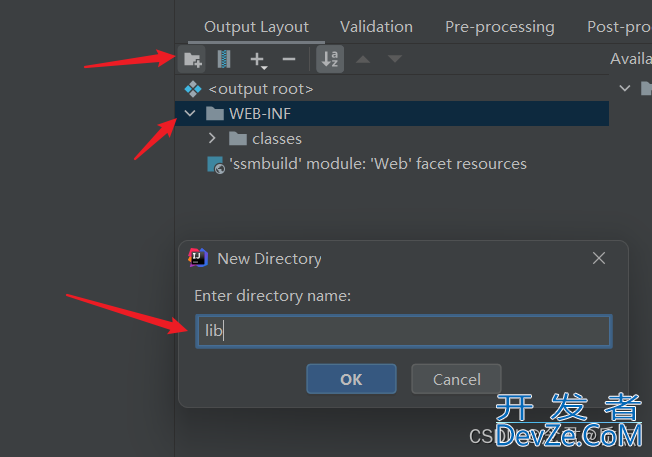Collapse the WEB-INF folder
This screenshot has height=457, width=652.
point(190,113)
